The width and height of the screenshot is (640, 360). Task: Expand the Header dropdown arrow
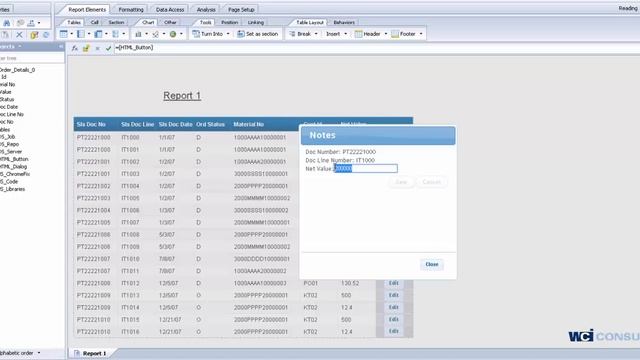tap(386, 34)
